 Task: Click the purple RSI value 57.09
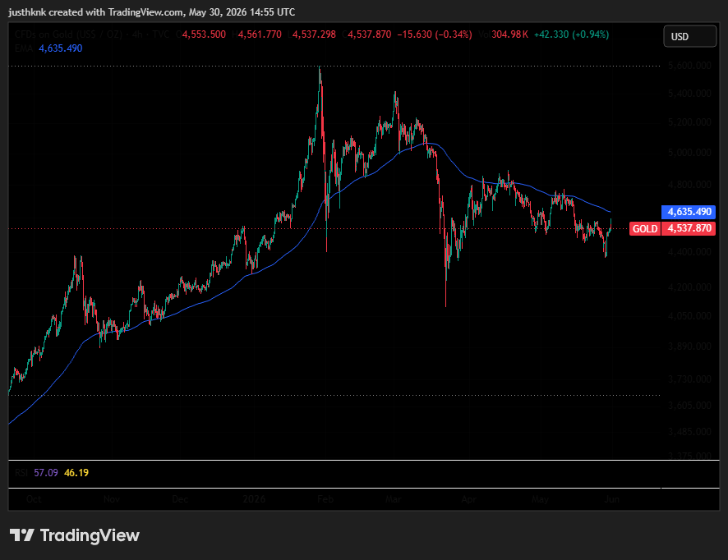click(46, 473)
